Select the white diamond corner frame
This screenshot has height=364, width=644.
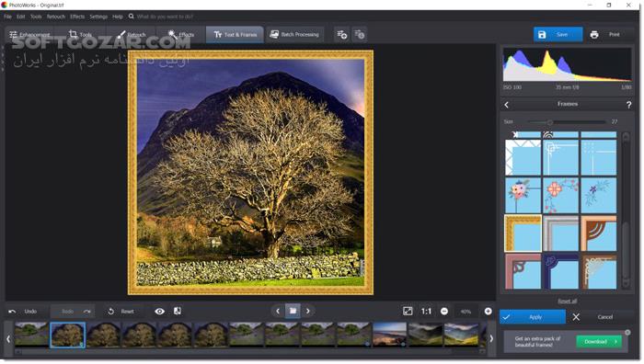pos(523,158)
